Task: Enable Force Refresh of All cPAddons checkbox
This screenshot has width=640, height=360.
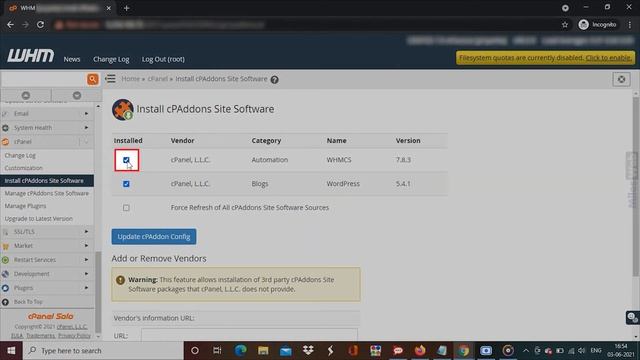Action: [x=126, y=208]
